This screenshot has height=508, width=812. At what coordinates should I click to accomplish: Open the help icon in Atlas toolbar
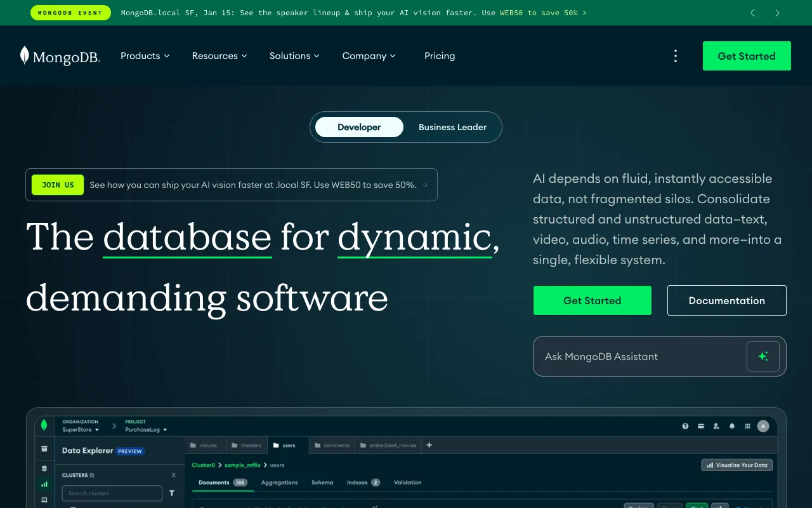pyautogui.click(x=685, y=426)
